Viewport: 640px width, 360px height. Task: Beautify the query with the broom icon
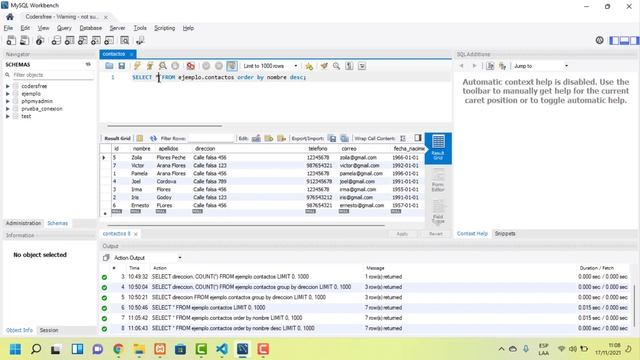coord(324,66)
